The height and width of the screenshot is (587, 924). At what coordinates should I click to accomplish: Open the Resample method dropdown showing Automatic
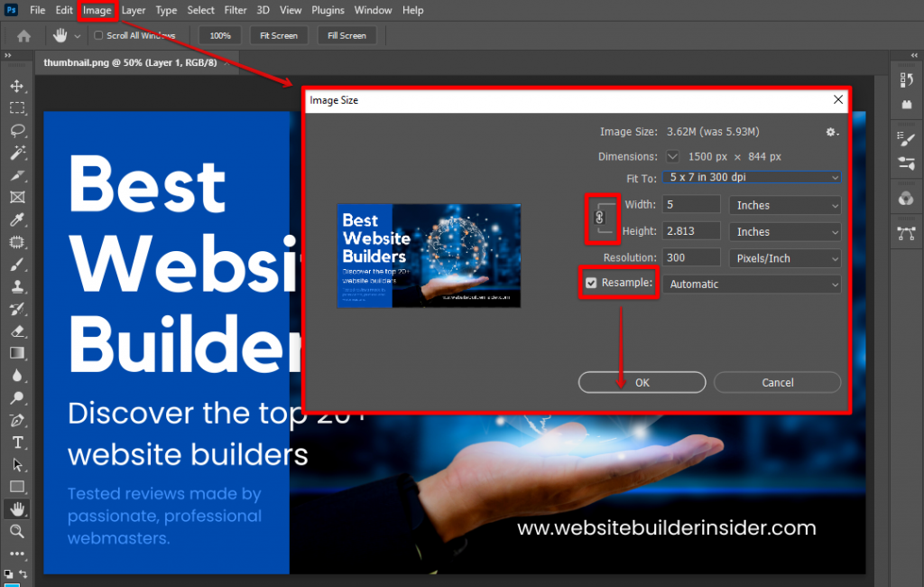point(752,284)
